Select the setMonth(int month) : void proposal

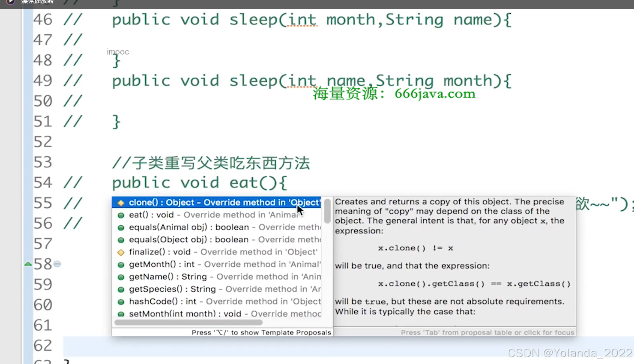pos(216,314)
